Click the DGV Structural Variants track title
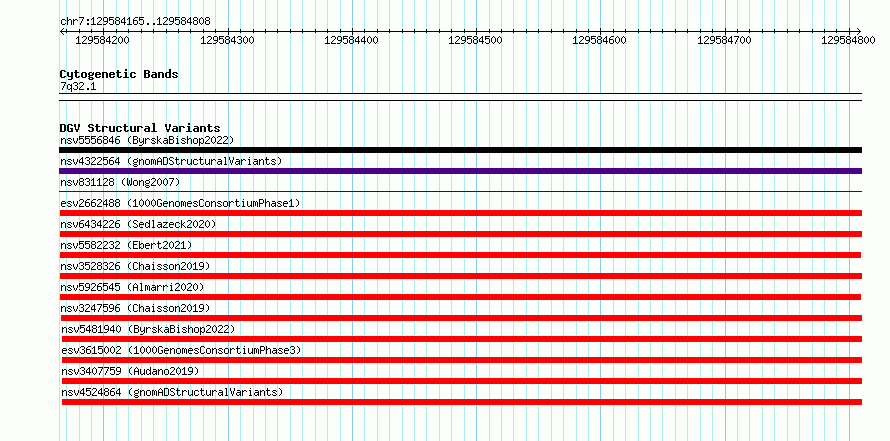This screenshot has width=890, height=441. 140,128
